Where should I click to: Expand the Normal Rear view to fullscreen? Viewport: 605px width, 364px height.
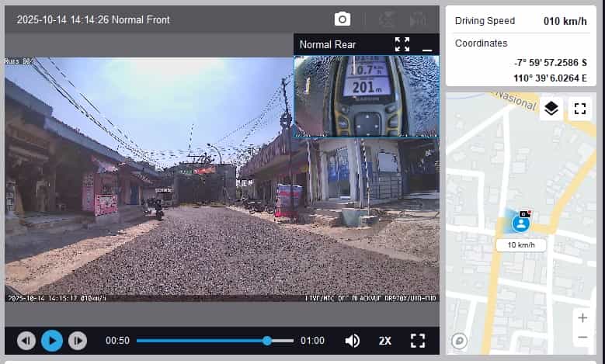[402, 44]
